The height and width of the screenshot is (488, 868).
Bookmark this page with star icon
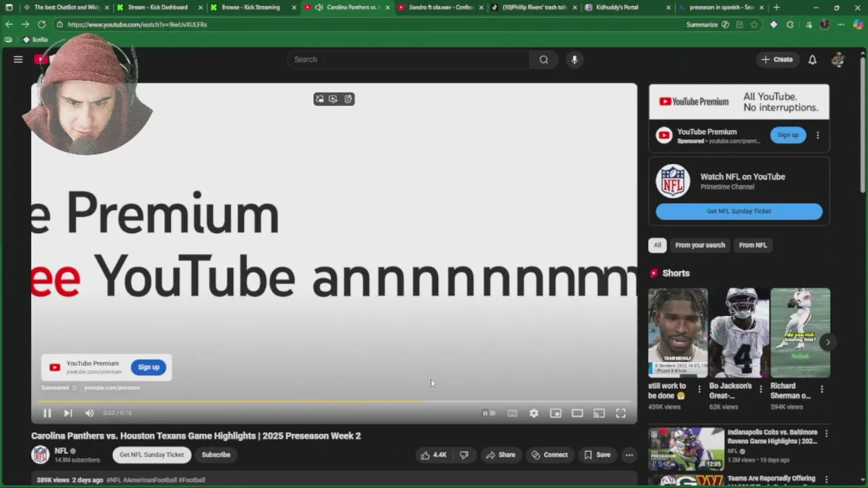click(754, 24)
